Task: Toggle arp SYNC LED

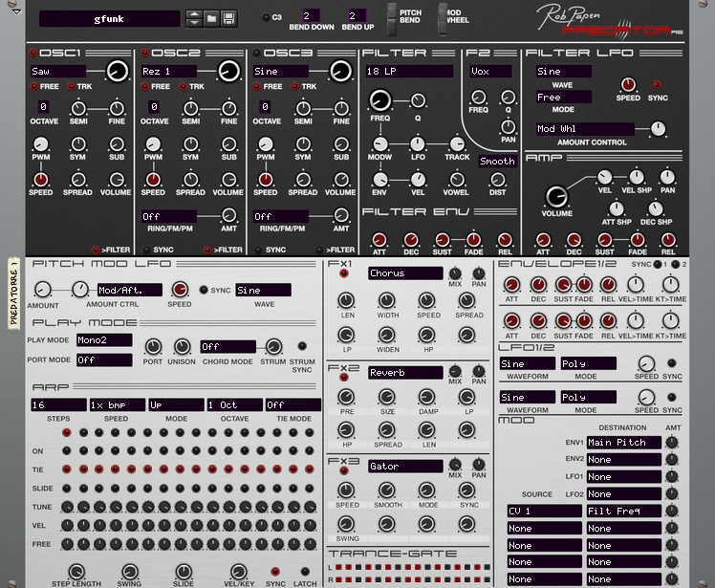Action: [275, 571]
